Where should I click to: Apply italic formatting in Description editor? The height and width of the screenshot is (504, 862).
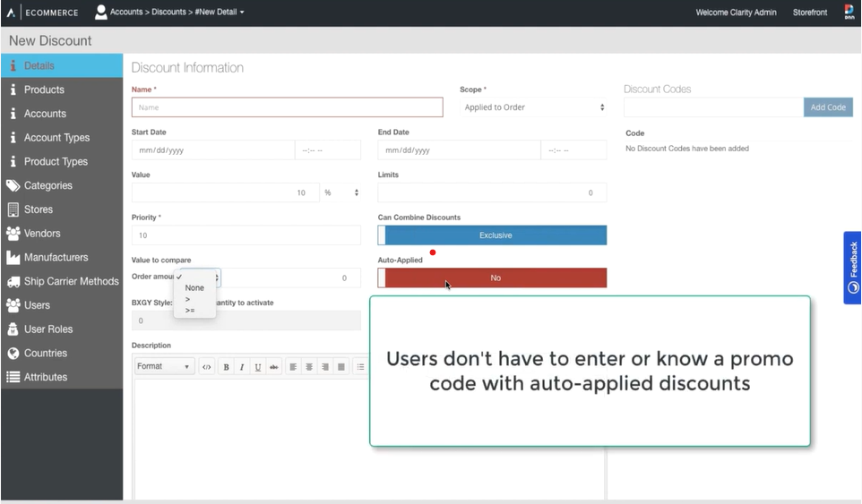(x=242, y=367)
